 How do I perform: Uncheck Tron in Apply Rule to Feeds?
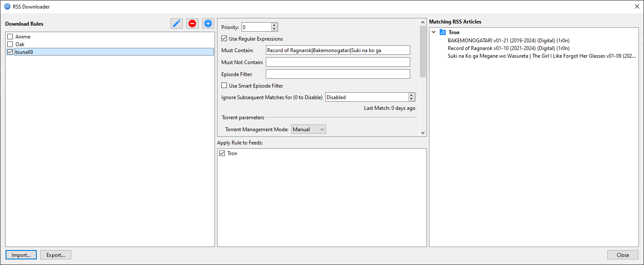coord(222,153)
